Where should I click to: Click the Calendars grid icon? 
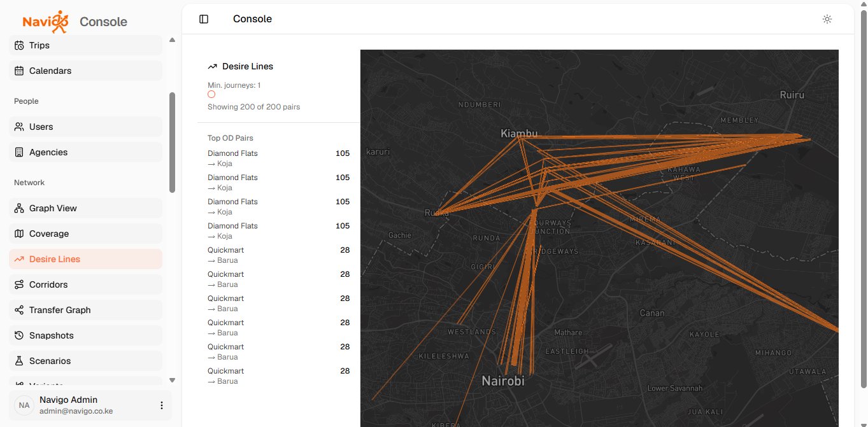(x=19, y=71)
